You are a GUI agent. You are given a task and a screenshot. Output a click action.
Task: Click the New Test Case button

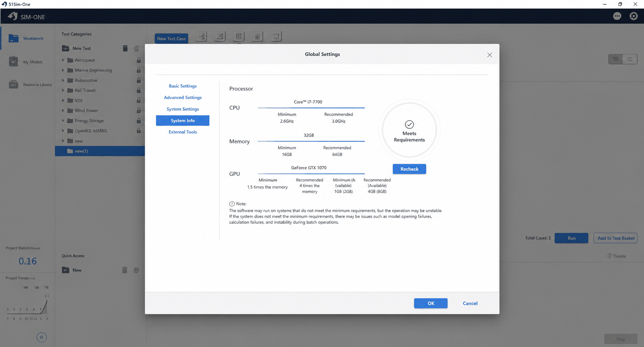click(x=172, y=38)
